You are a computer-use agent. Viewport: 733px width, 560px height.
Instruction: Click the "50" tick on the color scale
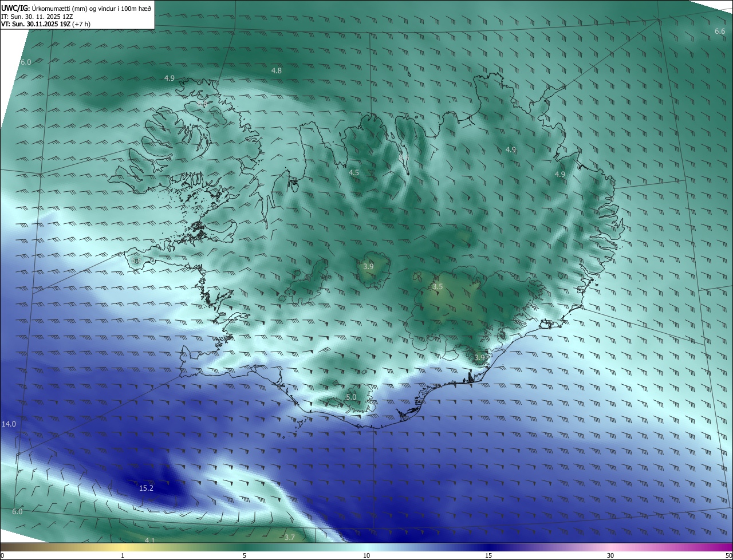pyautogui.click(x=728, y=555)
